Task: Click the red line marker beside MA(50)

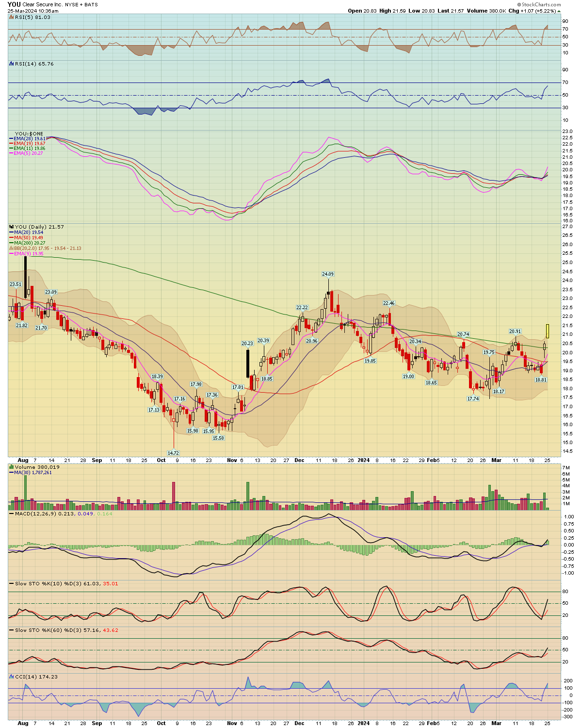Action: (11, 238)
